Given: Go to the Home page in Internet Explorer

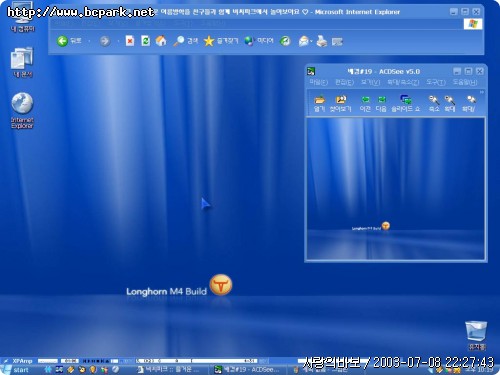Looking at the screenshot, I should [x=161, y=41].
